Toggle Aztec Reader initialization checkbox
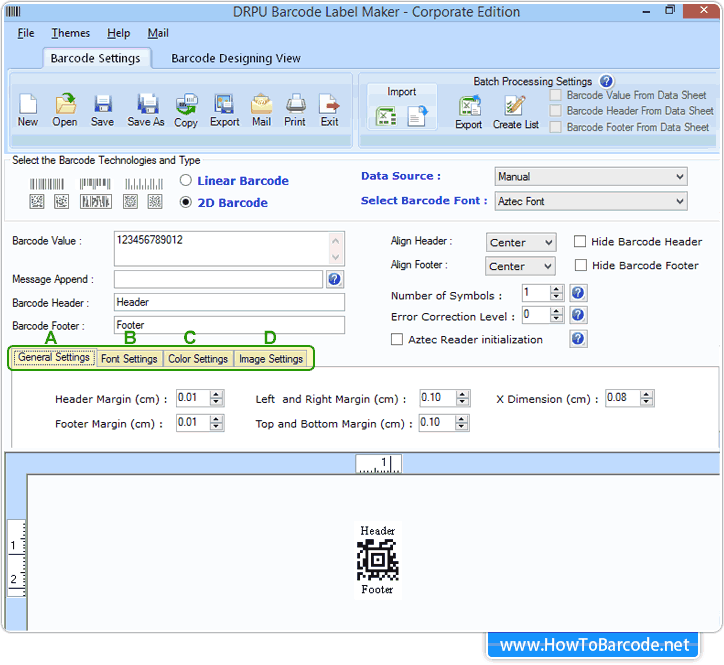The image size is (724, 665). click(x=397, y=339)
